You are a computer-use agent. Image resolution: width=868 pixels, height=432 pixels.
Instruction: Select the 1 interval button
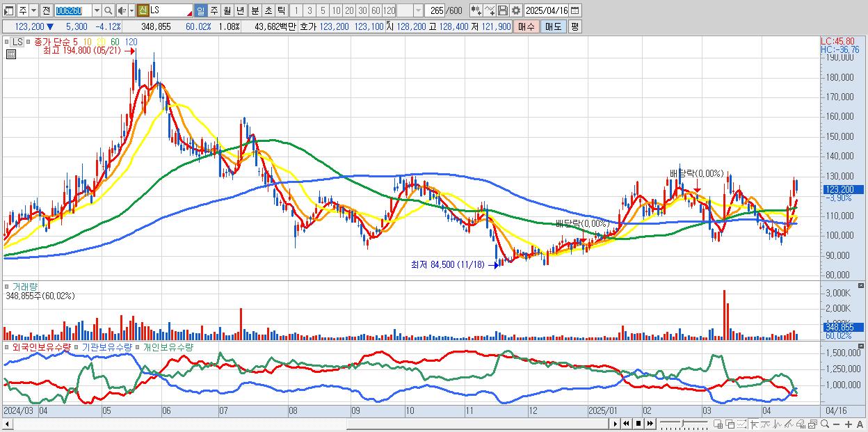296,10
